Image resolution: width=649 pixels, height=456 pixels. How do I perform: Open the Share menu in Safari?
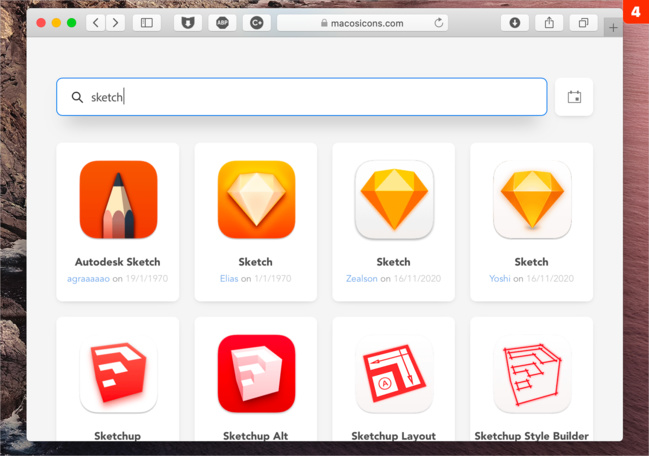(x=549, y=23)
